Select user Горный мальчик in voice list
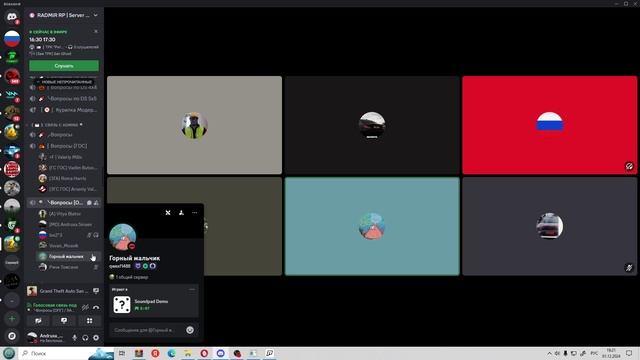640x360 pixels. coord(68,256)
